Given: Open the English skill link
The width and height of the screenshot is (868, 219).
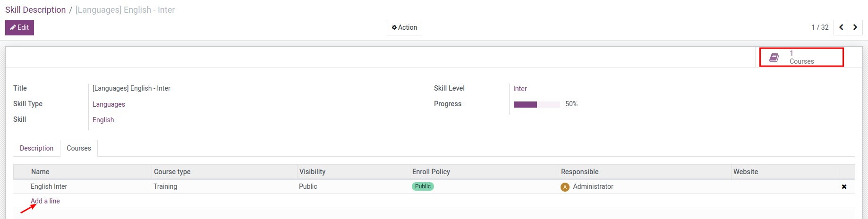Looking at the screenshot, I should (103, 120).
